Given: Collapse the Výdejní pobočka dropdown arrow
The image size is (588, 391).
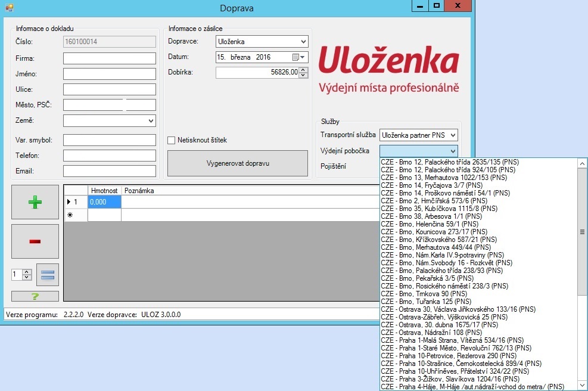Looking at the screenshot, I should (x=453, y=151).
